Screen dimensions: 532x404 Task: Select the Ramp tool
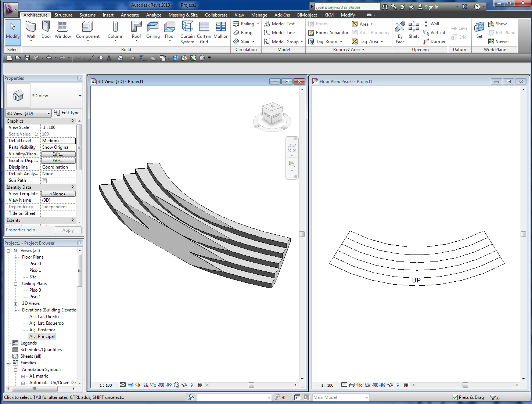click(x=243, y=33)
